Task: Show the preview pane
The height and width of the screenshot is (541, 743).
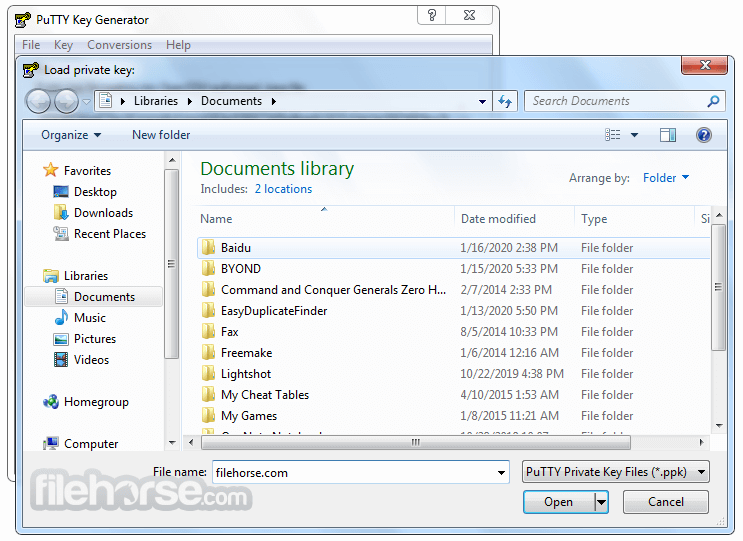Action: [668, 135]
